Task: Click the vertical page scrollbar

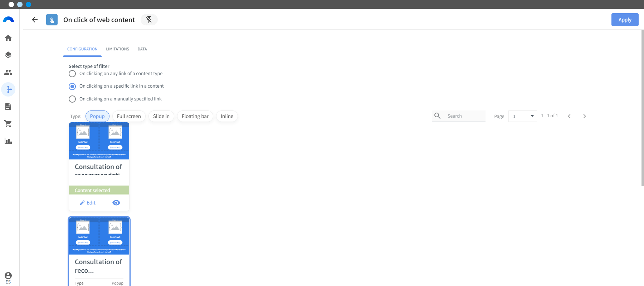Action: pos(643,107)
